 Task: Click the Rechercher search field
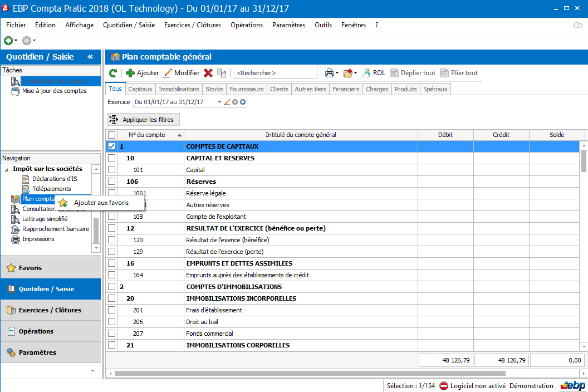276,73
